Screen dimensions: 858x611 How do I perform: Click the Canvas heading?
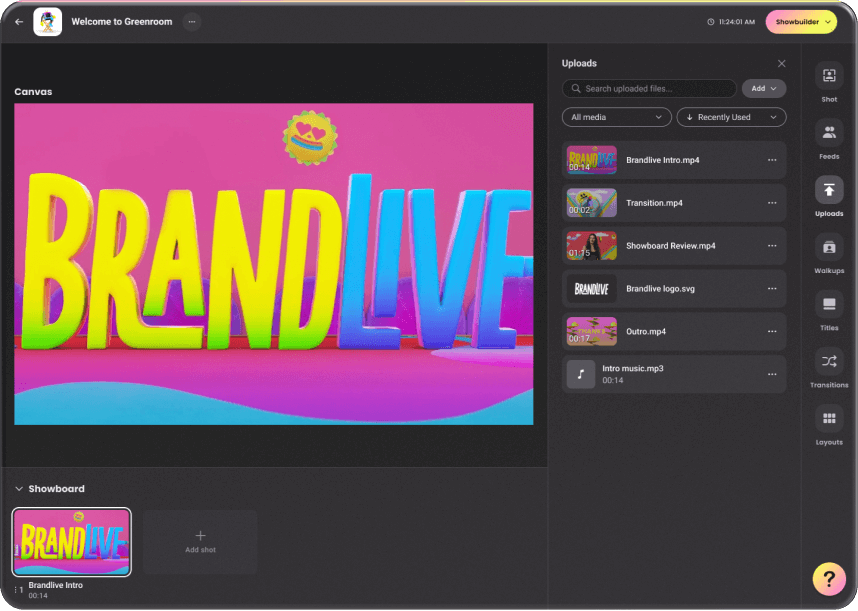(x=33, y=92)
